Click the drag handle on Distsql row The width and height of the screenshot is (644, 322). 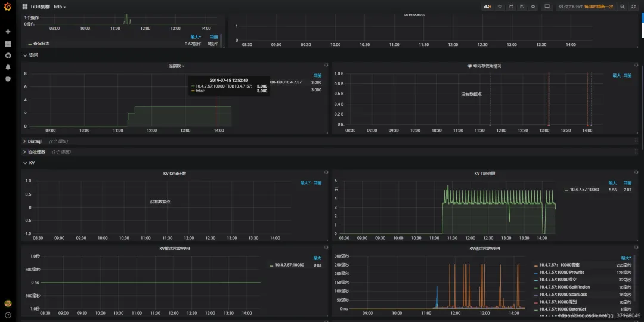pos(637,141)
